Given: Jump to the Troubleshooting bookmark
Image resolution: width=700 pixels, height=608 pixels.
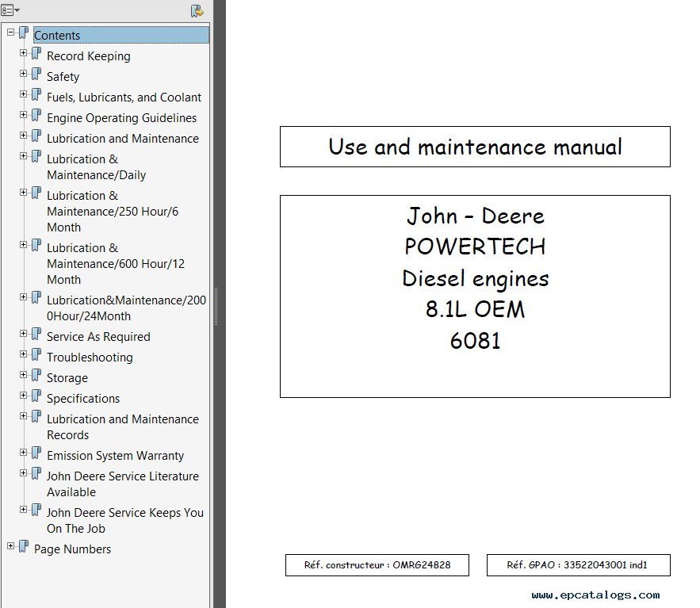Looking at the screenshot, I should point(90,358).
